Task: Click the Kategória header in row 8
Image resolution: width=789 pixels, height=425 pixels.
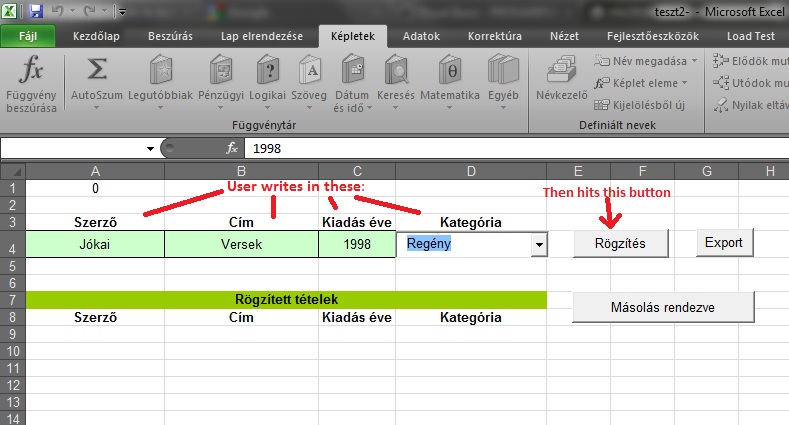Action: pos(471,317)
